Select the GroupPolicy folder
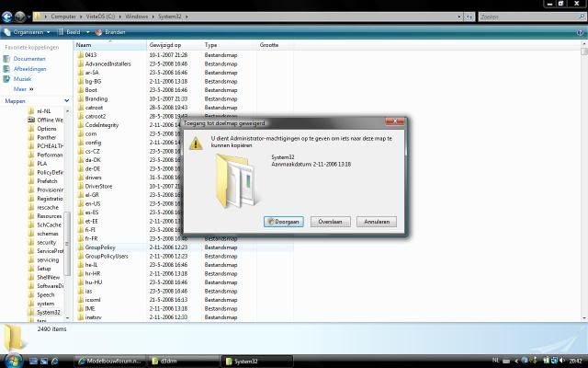 pos(100,247)
